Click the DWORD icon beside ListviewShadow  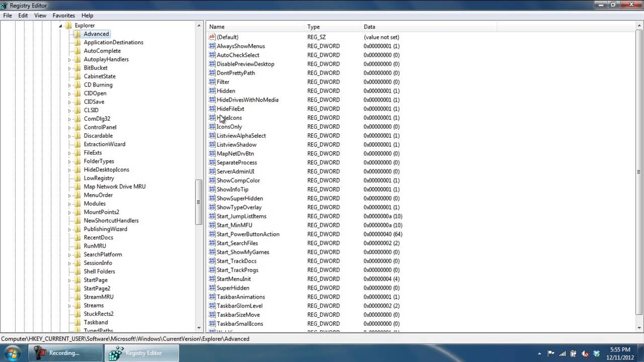[212, 144]
